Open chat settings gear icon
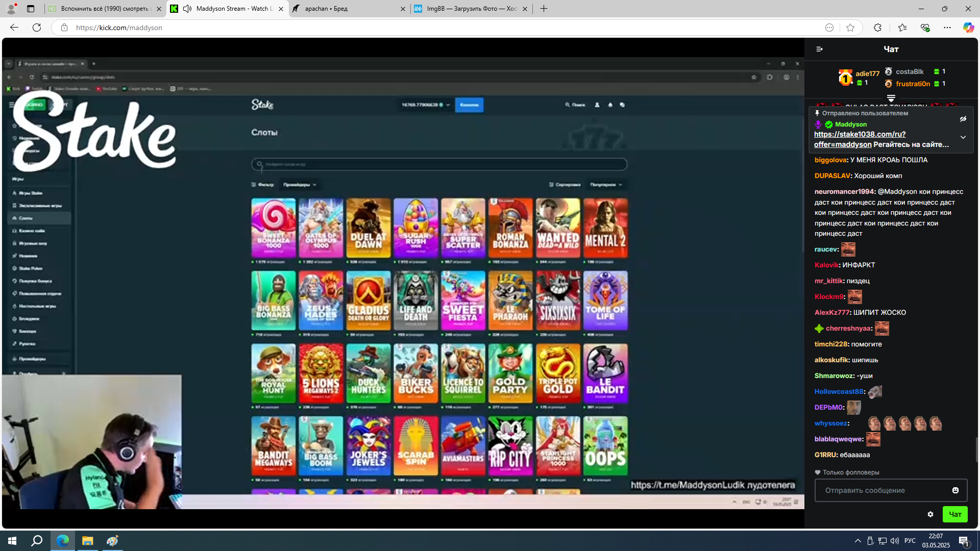The height and width of the screenshot is (551, 980). tap(930, 514)
